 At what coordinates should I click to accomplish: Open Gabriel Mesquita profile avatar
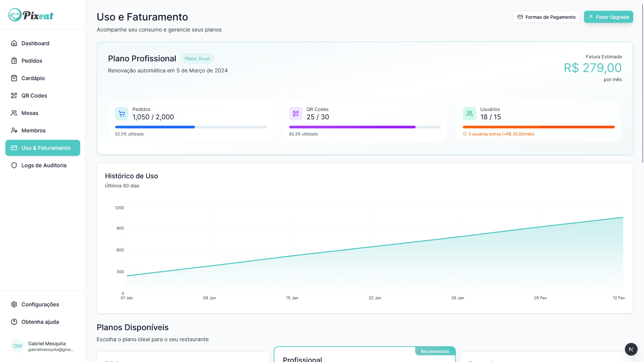(x=17, y=346)
